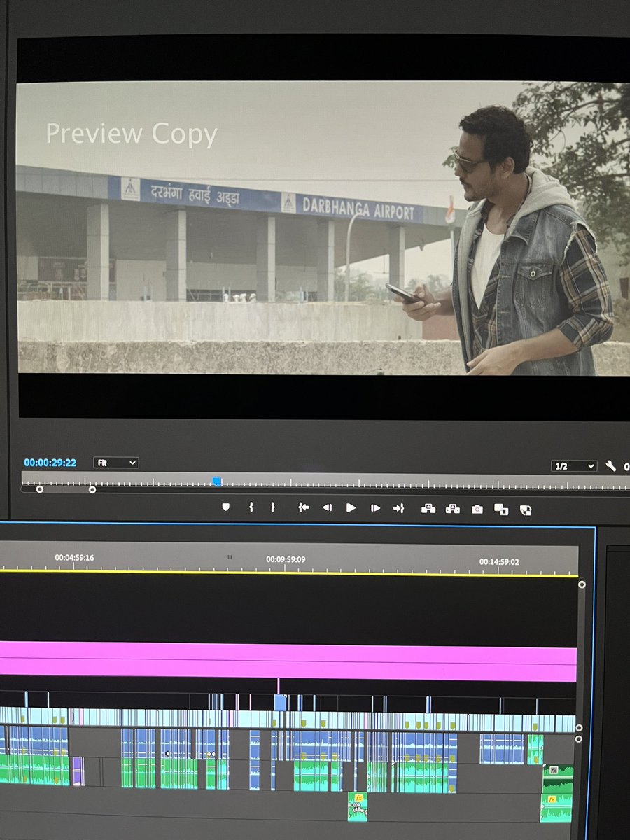Viewport: 630px width, 840px height.
Task: Step back one frame
Action: pos(327,508)
